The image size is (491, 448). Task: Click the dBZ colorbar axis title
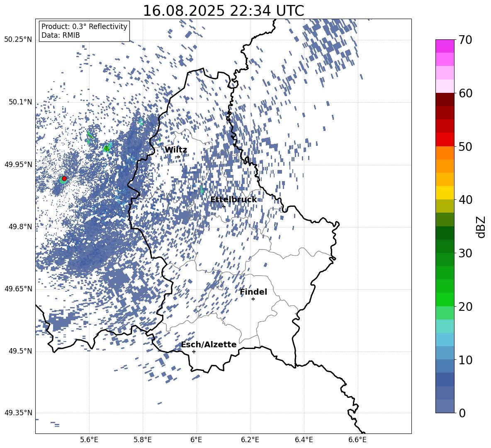(481, 227)
